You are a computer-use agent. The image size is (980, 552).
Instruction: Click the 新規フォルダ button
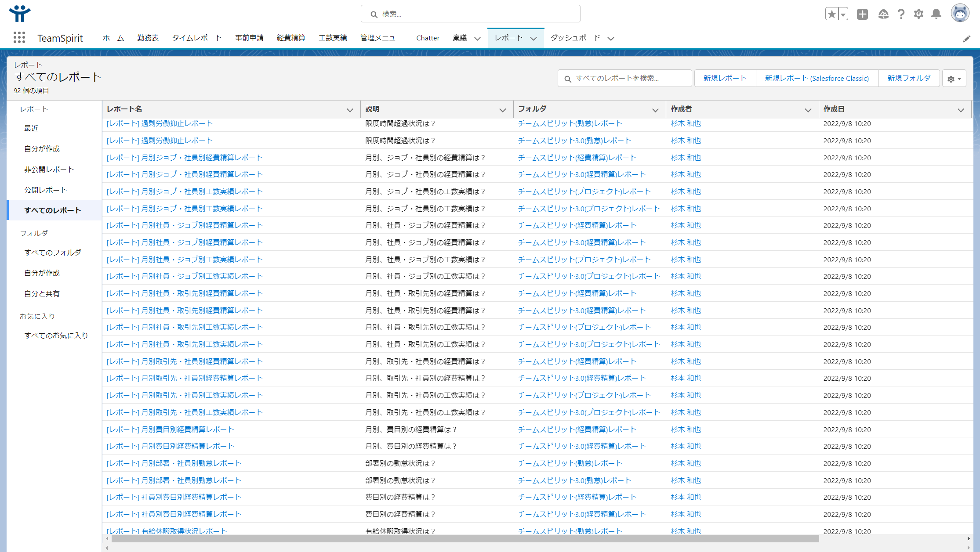tap(909, 78)
